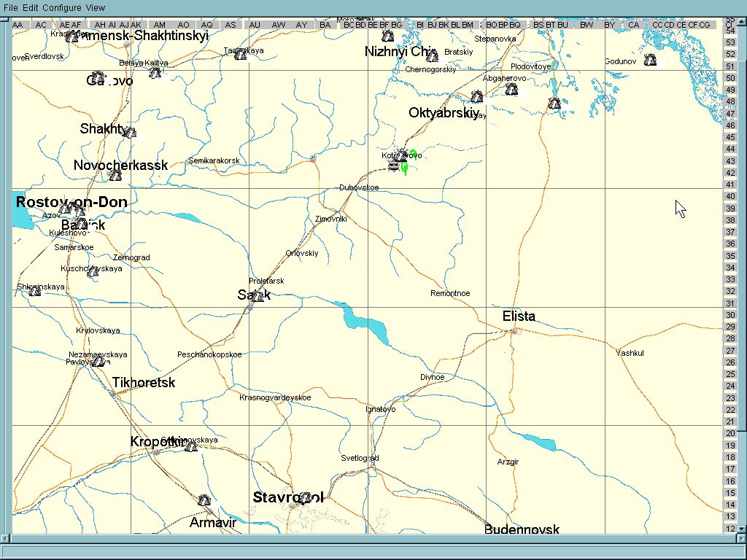Click the bell marker on Stavropol
Viewport: 747px width, 560px height.
tap(304, 497)
